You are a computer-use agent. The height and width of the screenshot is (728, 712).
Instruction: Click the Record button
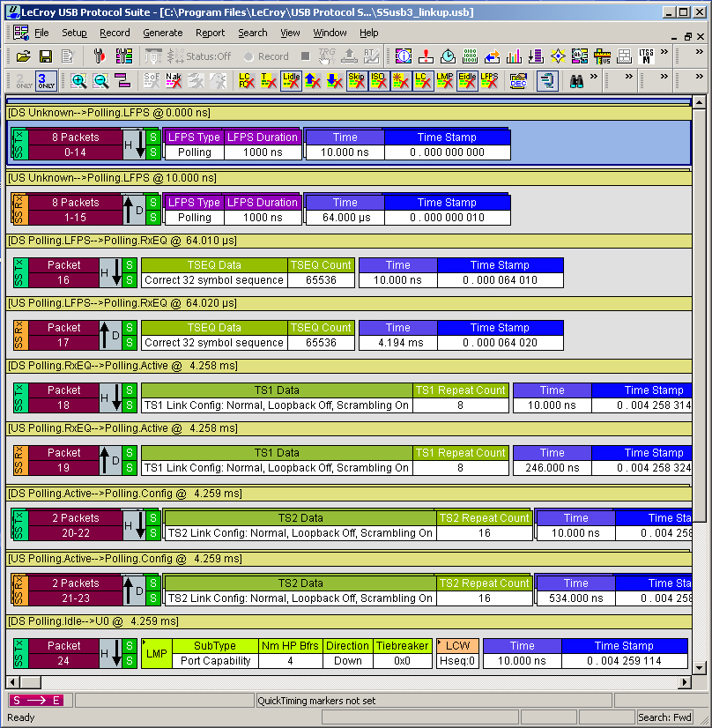pyautogui.click(x=263, y=56)
